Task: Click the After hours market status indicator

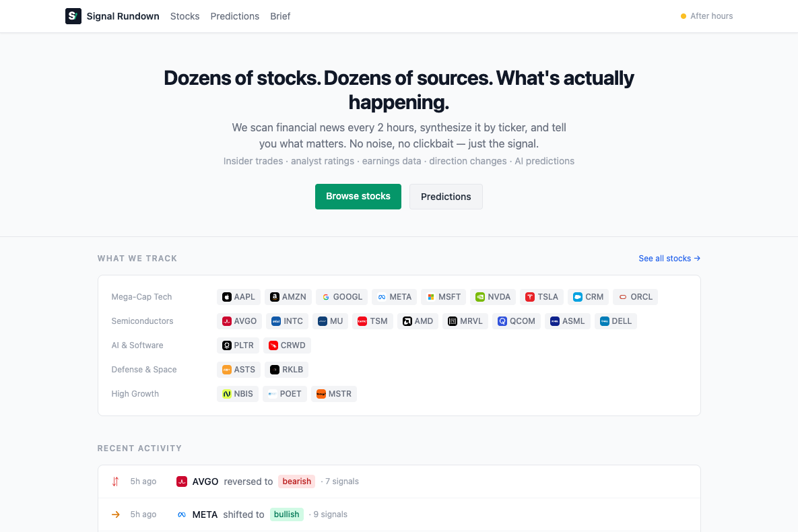Action: coord(707,16)
